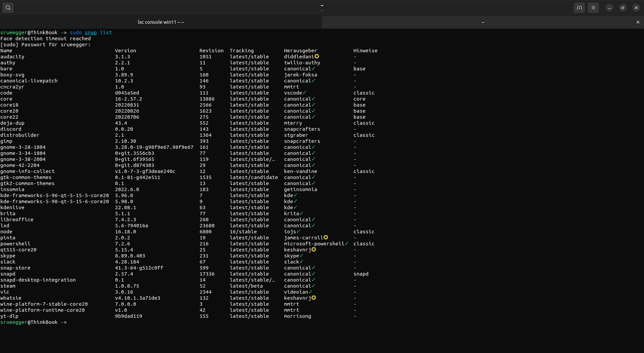The width and height of the screenshot is (644, 353).
Task: Click the 'insomnia' snap name
Action: click(x=12, y=189)
